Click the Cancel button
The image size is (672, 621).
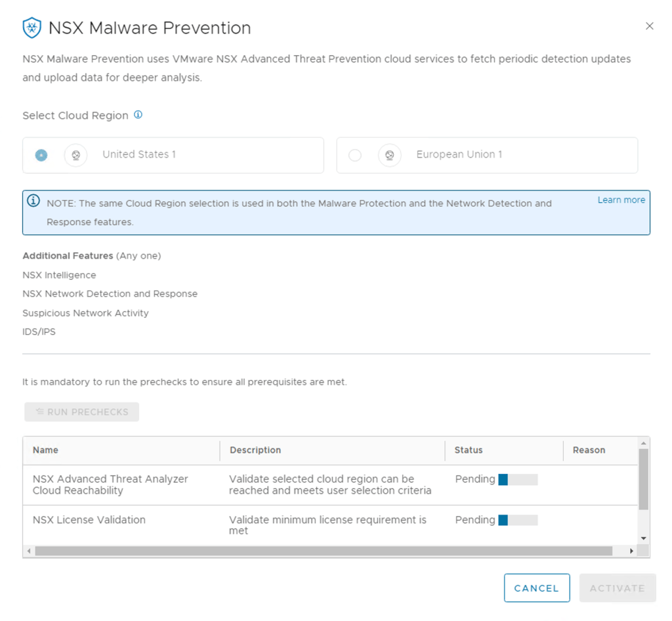536,588
